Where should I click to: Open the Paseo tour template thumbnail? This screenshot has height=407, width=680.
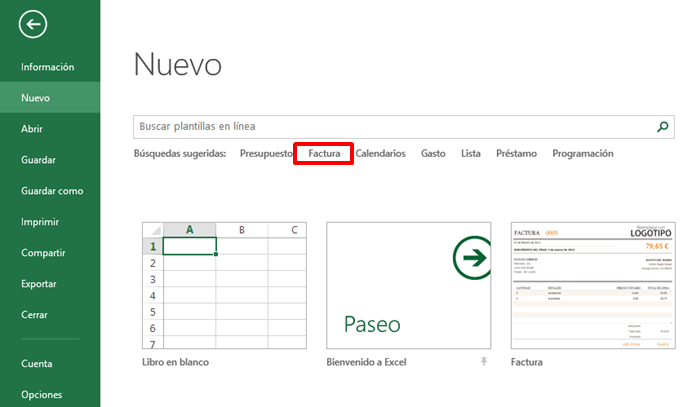click(409, 286)
